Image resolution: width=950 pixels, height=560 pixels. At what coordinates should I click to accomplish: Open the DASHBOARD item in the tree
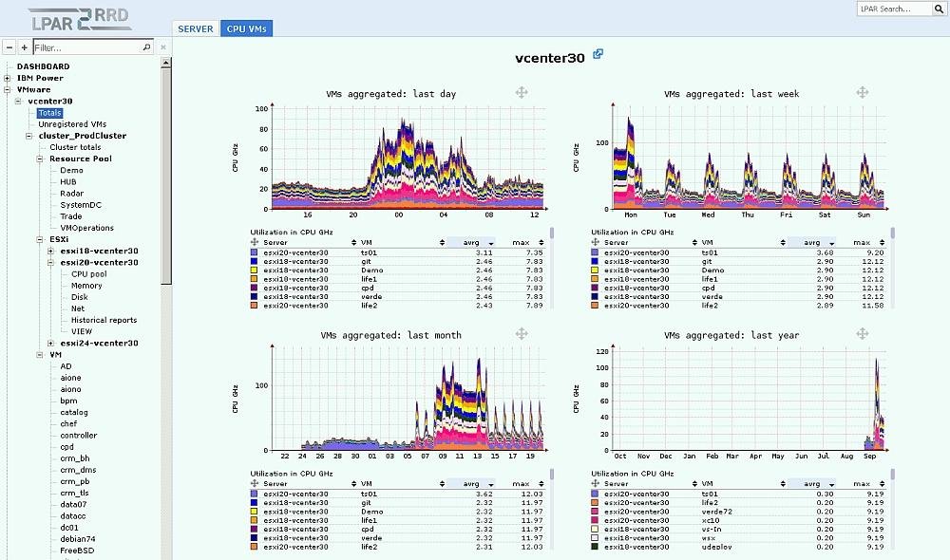coord(43,66)
